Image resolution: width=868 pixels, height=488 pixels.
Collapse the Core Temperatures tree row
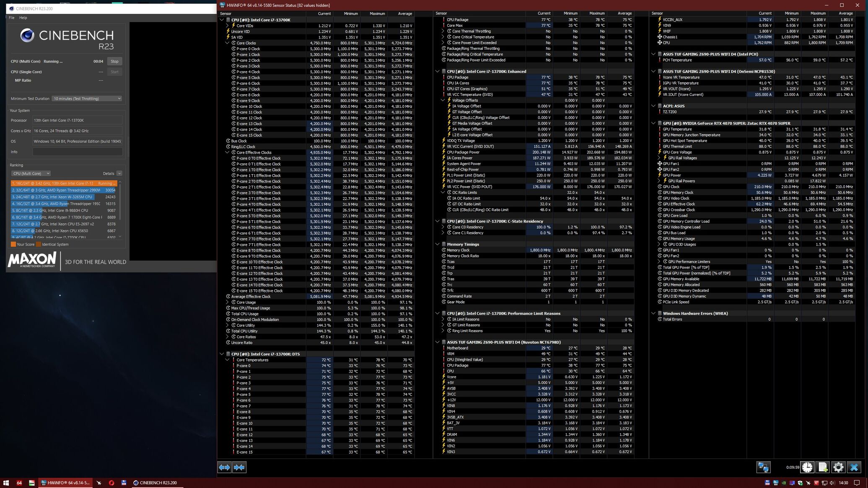[x=227, y=360]
